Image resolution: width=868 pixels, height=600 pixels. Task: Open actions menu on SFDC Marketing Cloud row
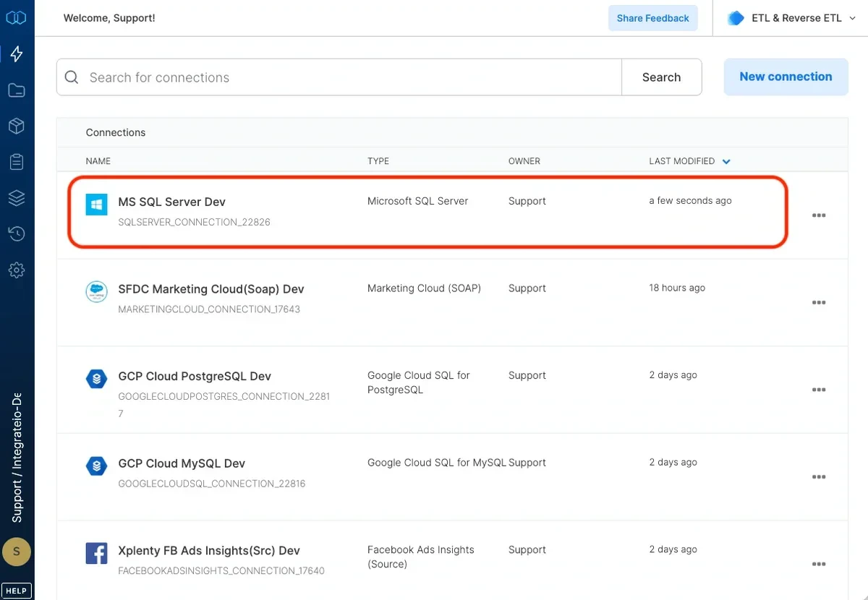(x=819, y=302)
